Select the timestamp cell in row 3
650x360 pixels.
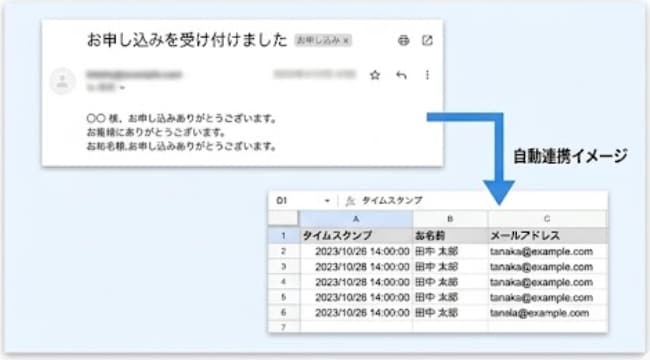point(356,267)
